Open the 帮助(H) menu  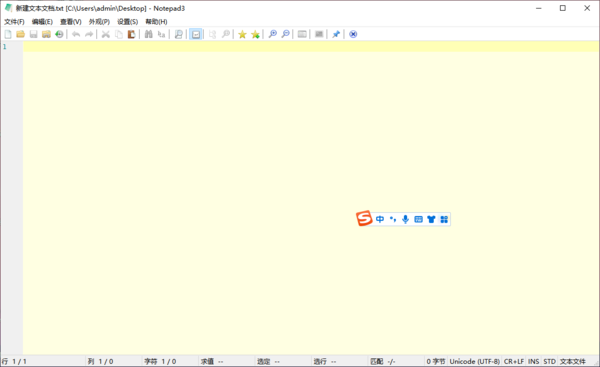pyautogui.click(x=156, y=22)
